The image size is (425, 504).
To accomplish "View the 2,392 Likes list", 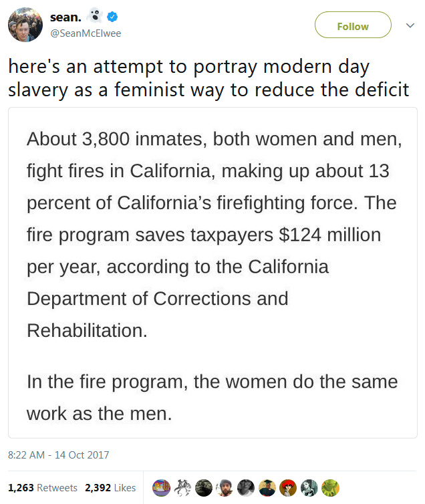I will pyautogui.click(x=110, y=487).
